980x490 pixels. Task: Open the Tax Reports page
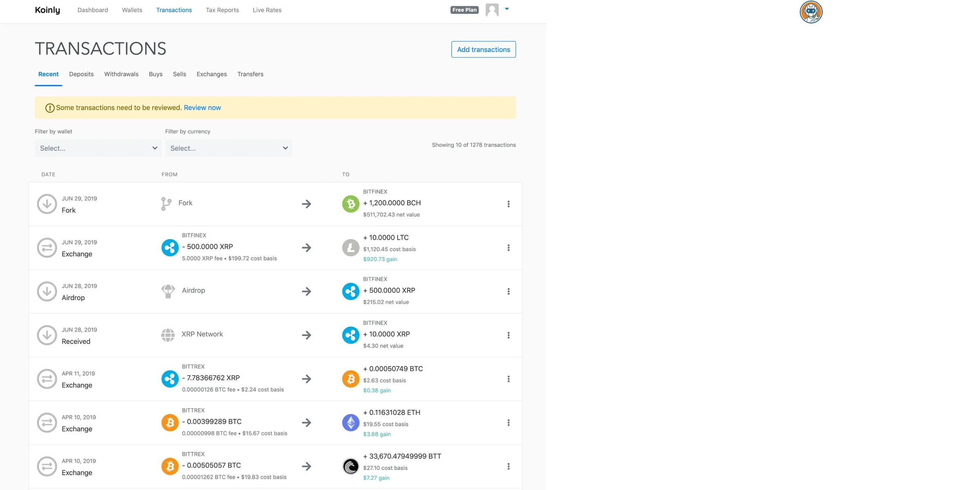(x=222, y=10)
